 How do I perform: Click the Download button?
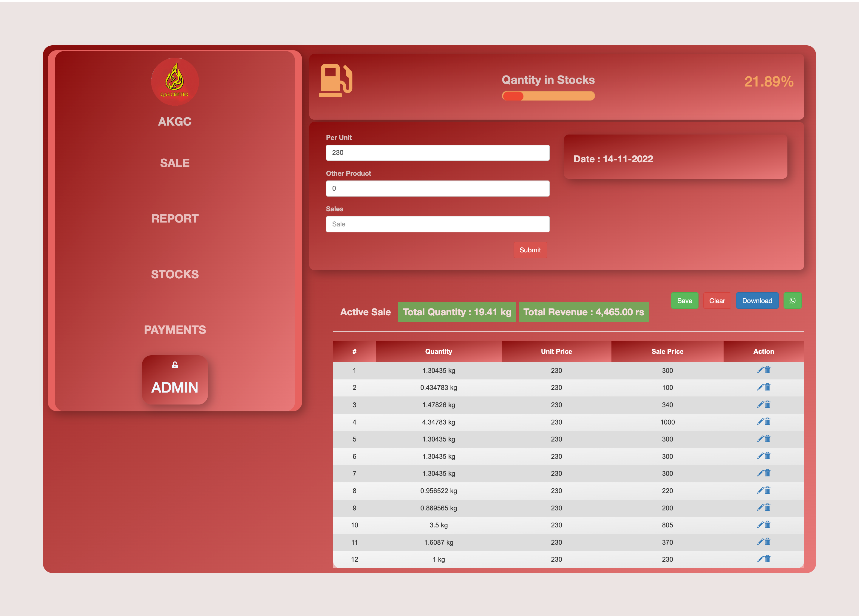(758, 300)
